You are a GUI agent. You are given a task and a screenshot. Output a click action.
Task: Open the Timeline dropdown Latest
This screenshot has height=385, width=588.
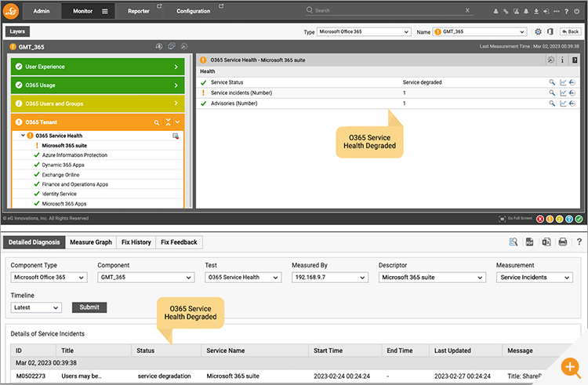(x=36, y=307)
